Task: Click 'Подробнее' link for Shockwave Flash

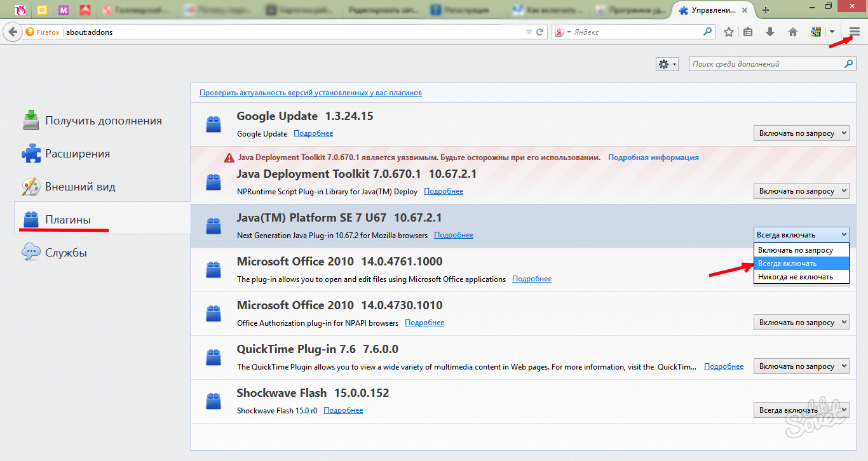Action: coord(343,410)
